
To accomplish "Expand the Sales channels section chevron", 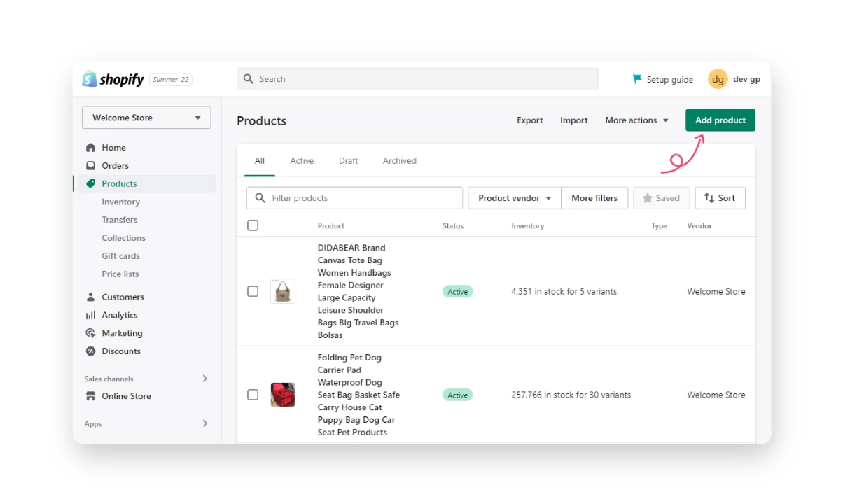I will pos(205,379).
